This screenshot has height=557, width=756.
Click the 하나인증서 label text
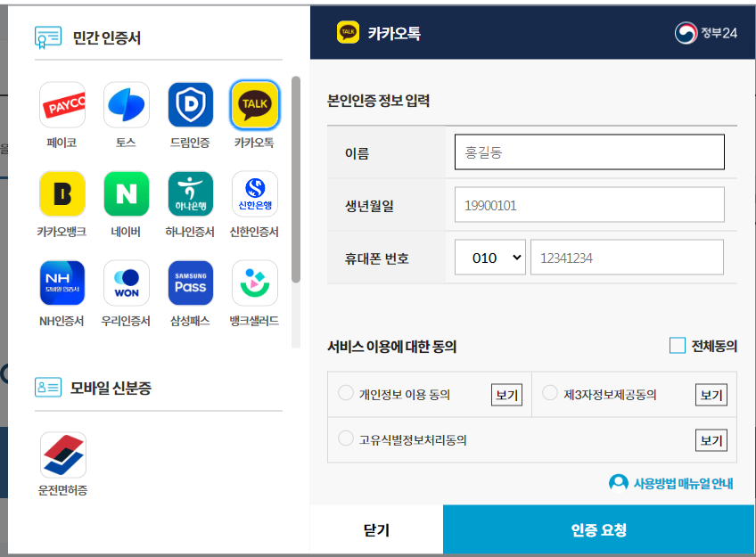[190, 232]
